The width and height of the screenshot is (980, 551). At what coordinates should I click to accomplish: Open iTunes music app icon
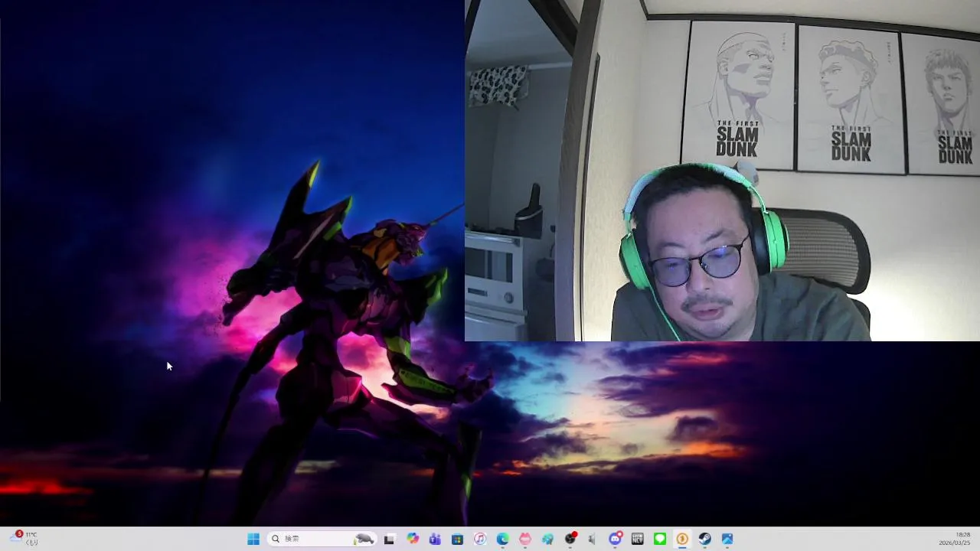(x=479, y=539)
